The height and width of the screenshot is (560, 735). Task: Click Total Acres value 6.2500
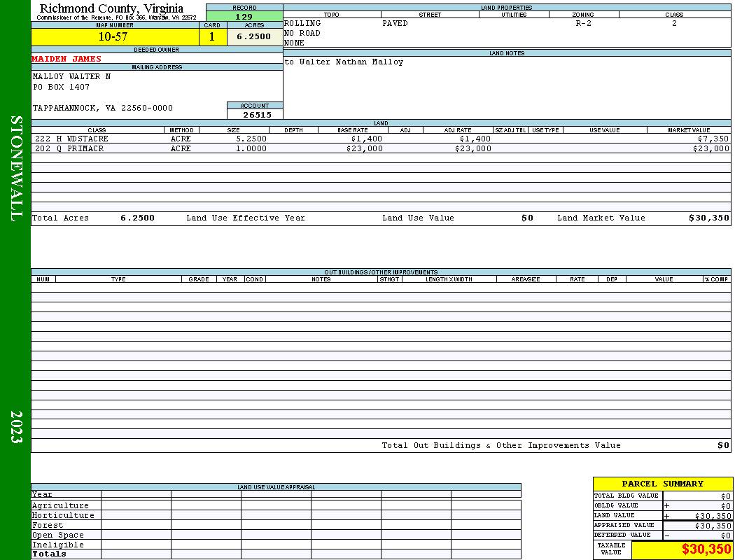point(137,218)
